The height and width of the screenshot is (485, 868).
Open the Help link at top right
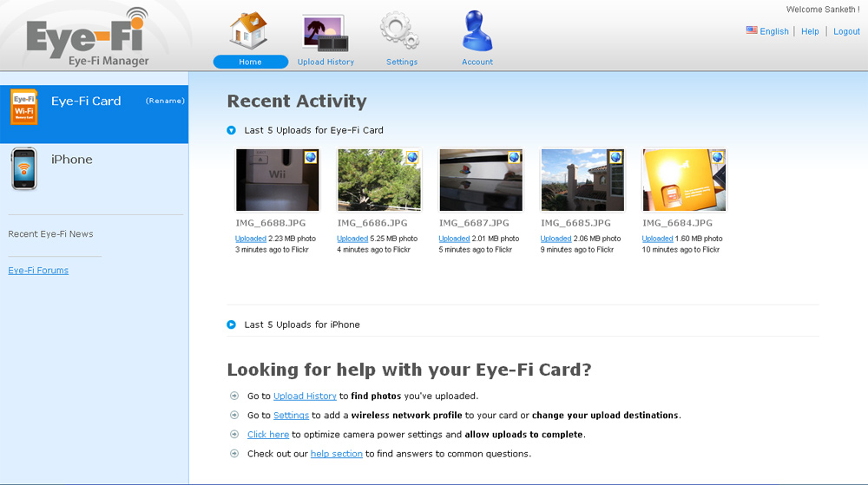(x=810, y=31)
